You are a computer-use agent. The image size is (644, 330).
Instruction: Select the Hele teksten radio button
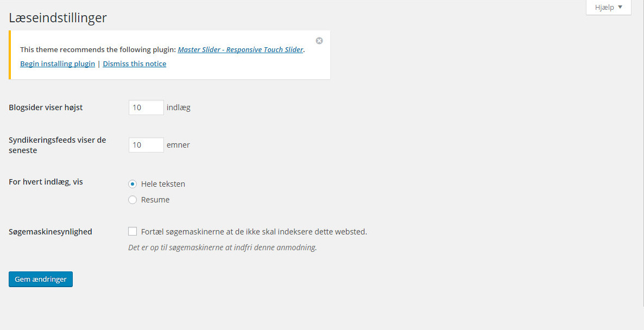[x=132, y=184]
